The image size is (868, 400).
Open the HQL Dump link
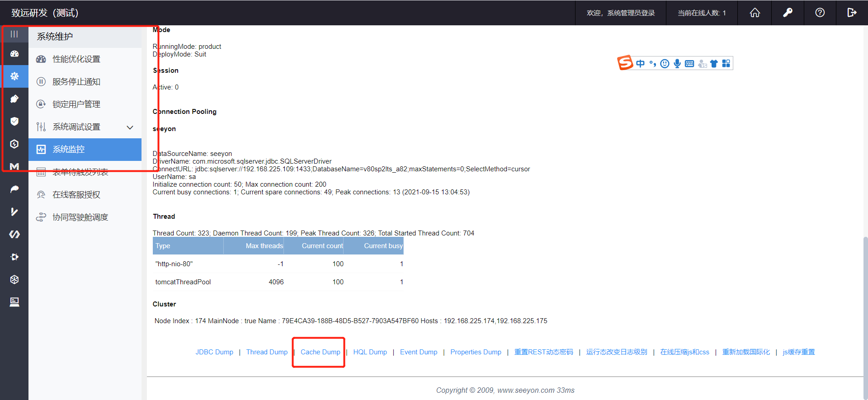(x=370, y=352)
